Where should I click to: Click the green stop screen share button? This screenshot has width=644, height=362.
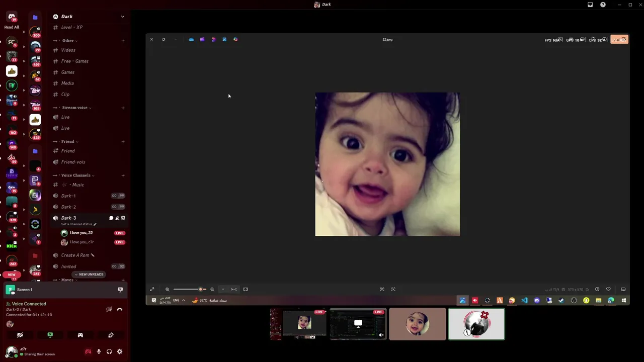50,335
